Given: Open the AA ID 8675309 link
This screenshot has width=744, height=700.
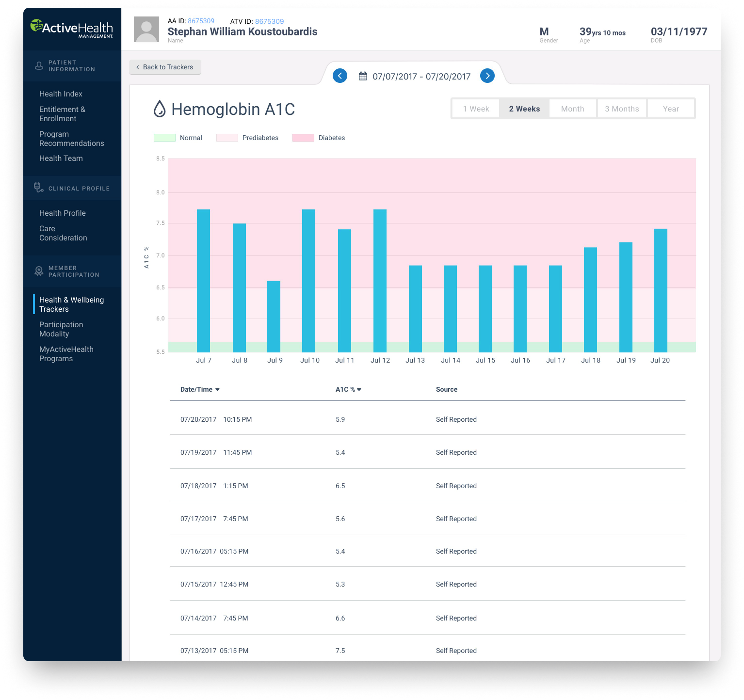Looking at the screenshot, I should pos(201,21).
